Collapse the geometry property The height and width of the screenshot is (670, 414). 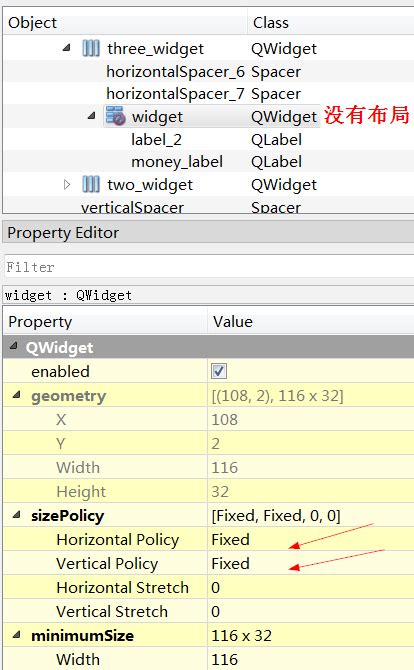pyautogui.click(x=16, y=395)
